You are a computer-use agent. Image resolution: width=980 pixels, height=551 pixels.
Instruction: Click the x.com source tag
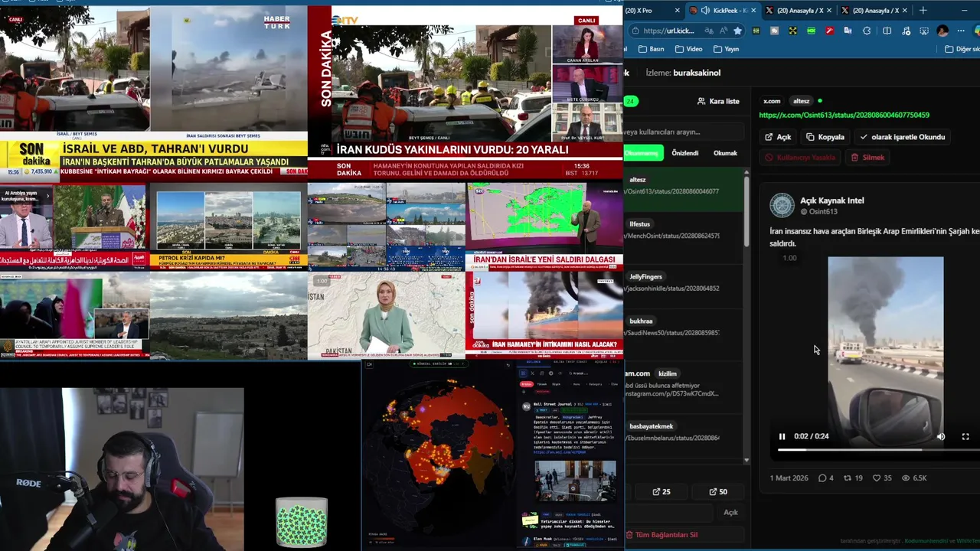tap(772, 101)
